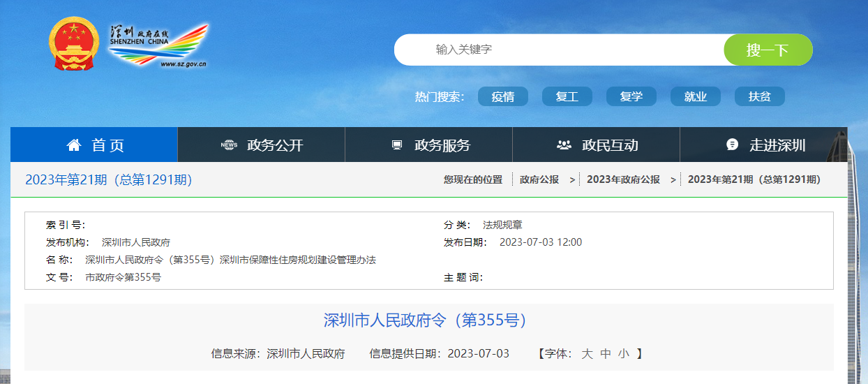
Task: Click the chat bubble icon beside 走进深圳
Action: [x=732, y=145]
